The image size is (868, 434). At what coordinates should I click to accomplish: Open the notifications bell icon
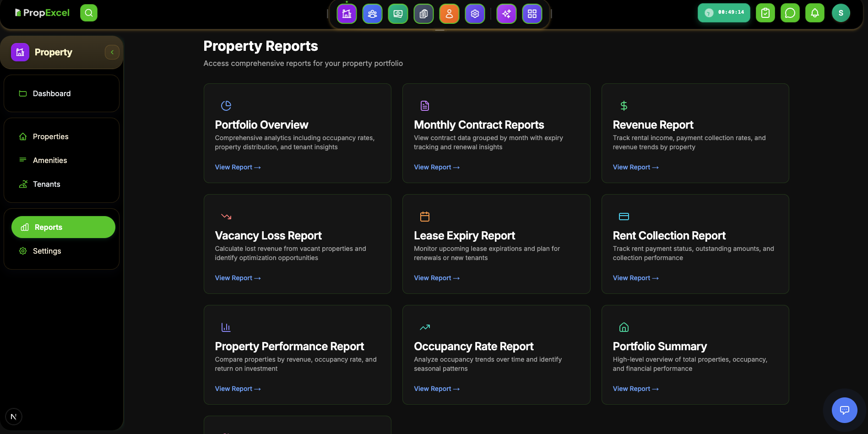pos(815,12)
